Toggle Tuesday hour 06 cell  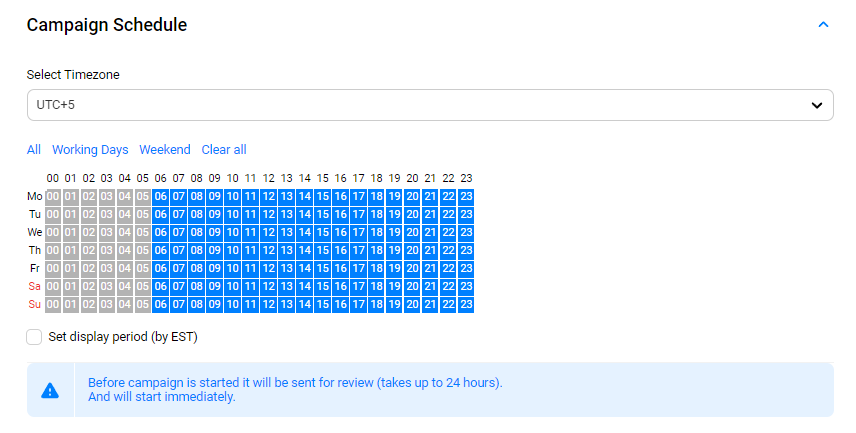click(161, 215)
